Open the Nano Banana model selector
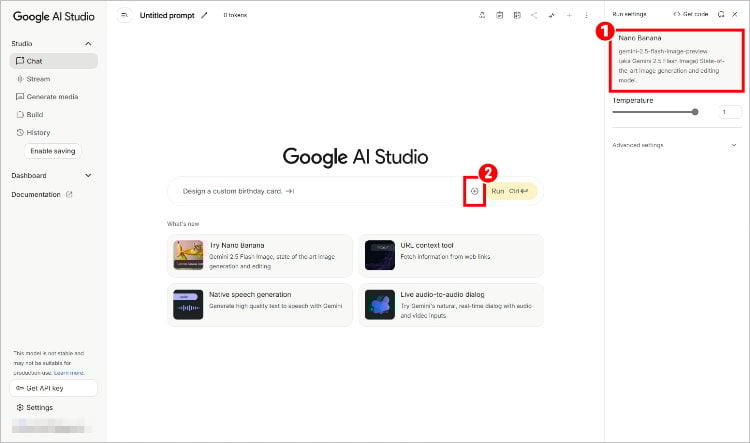Image resolution: width=750 pixels, height=443 pixels. tap(677, 60)
